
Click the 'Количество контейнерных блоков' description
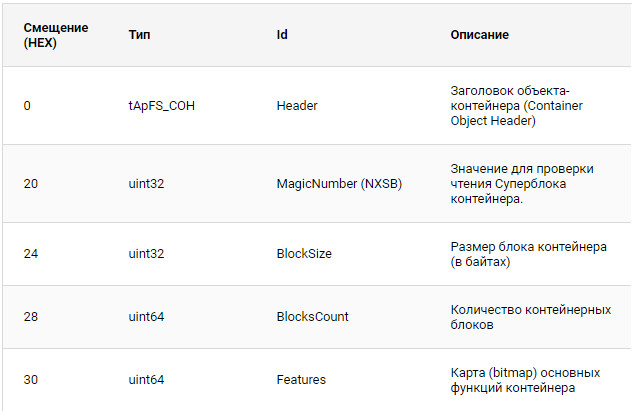pyautogui.click(x=530, y=317)
